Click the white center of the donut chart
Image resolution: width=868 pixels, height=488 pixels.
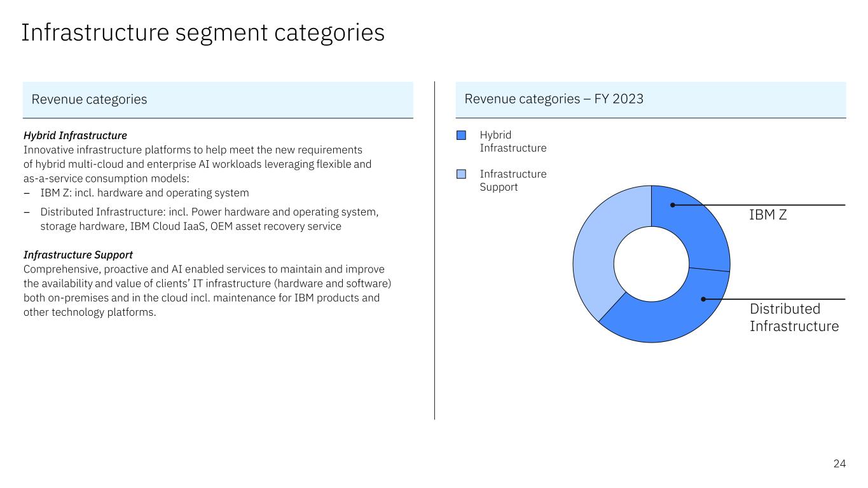point(651,264)
